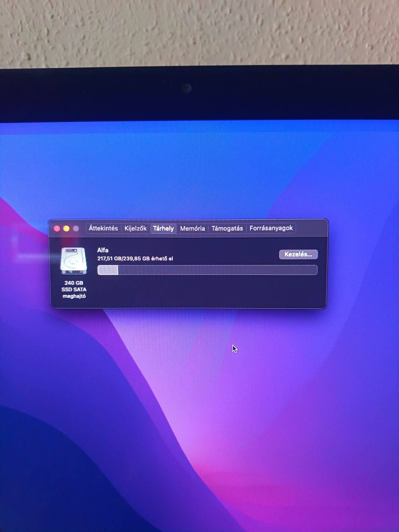Select the Tárhely tab
This screenshot has width=399, height=532.
click(x=164, y=228)
